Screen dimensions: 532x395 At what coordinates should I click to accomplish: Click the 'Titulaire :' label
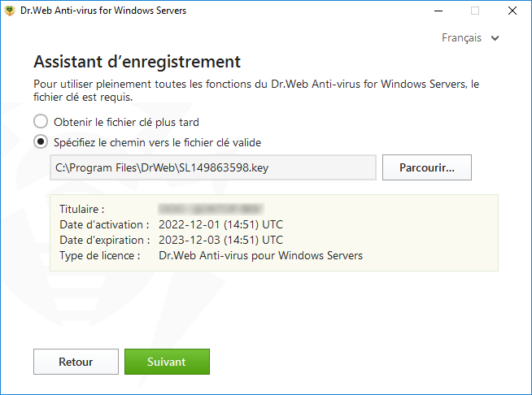click(x=82, y=209)
